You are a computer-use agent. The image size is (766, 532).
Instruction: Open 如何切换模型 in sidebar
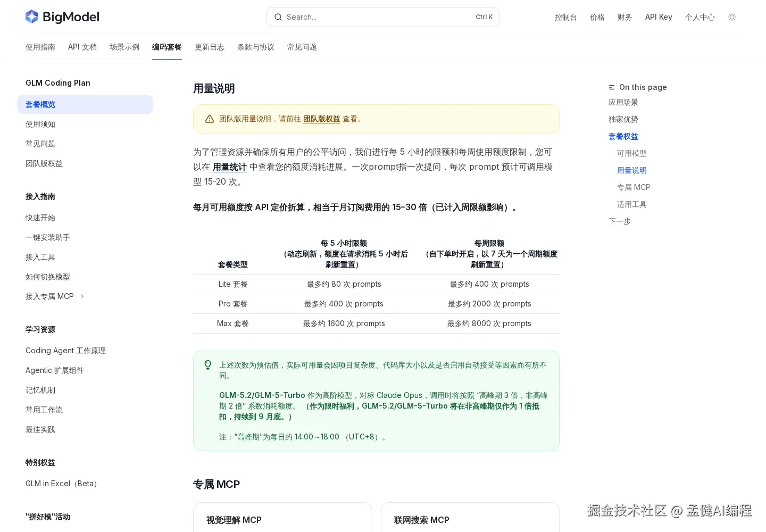coord(85,277)
